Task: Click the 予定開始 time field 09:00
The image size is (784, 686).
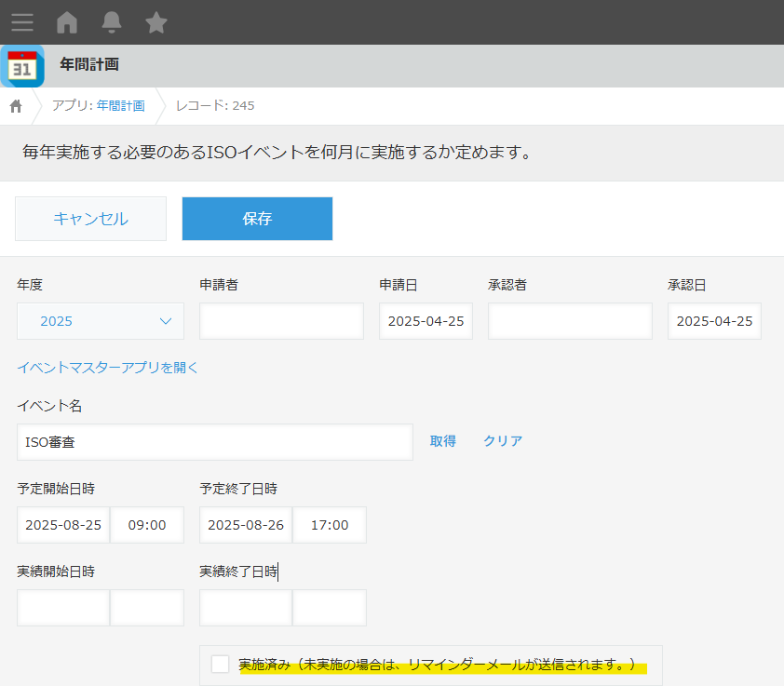Action: (147, 525)
